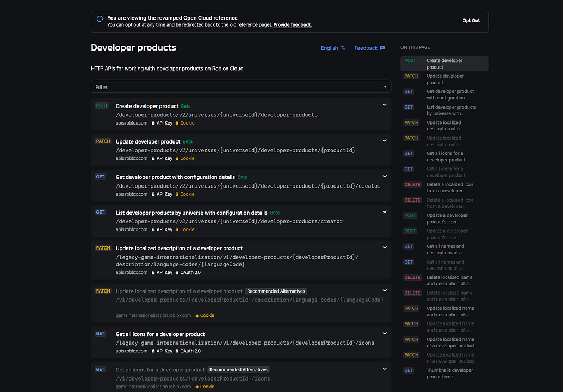Click OAuth 2.0 lock icon in legacy Get all icons row
The height and width of the screenshot is (392, 563).
click(177, 351)
